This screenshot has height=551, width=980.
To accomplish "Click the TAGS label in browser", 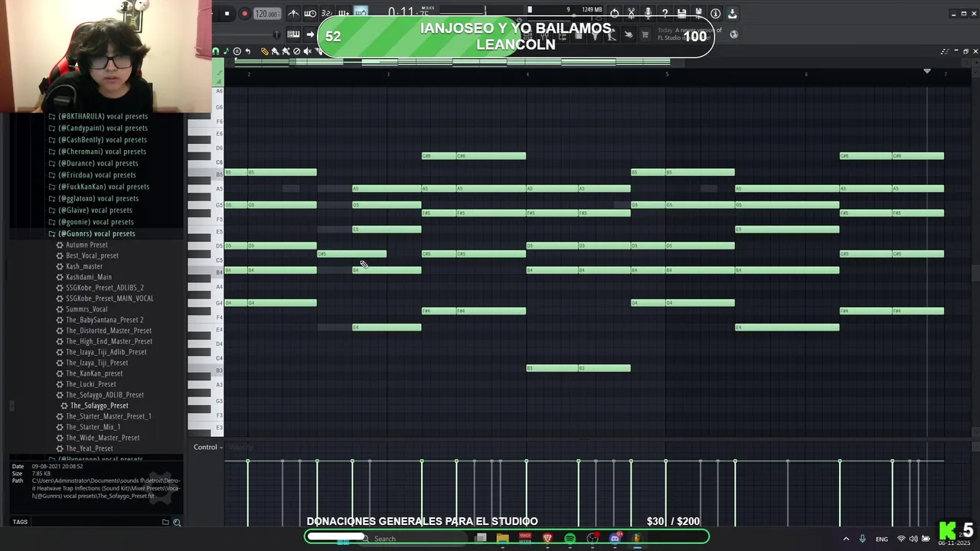I will 20,522.
